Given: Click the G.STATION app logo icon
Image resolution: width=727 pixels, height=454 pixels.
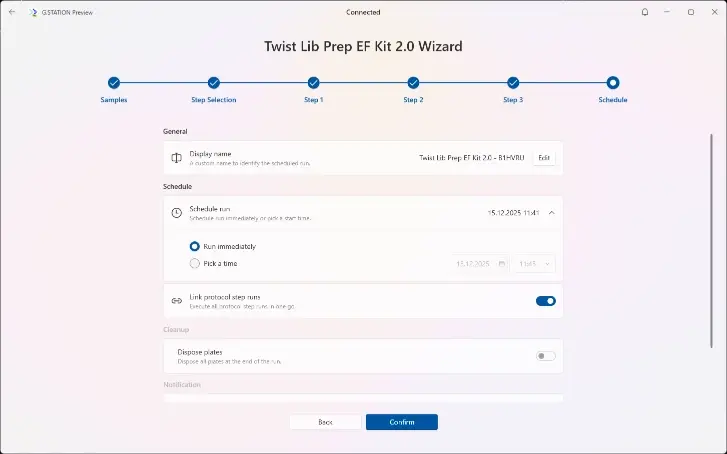Looking at the screenshot, I should click(x=33, y=13).
